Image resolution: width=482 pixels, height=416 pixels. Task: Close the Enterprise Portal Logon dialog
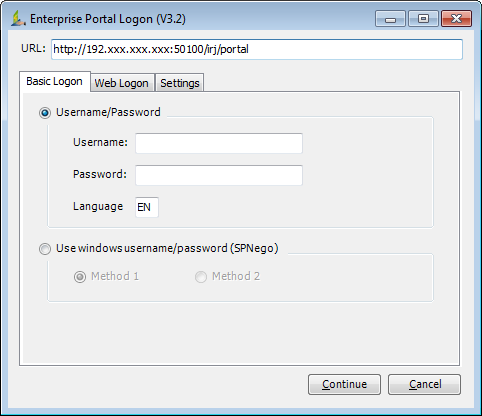pos(456,19)
